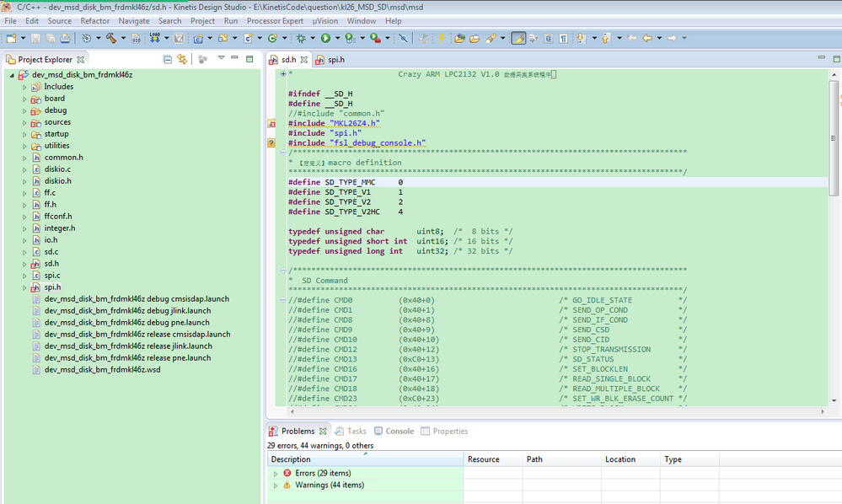842x504 pixels.
Task: Expand the sources folder in tree
Action: click(x=24, y=122)
